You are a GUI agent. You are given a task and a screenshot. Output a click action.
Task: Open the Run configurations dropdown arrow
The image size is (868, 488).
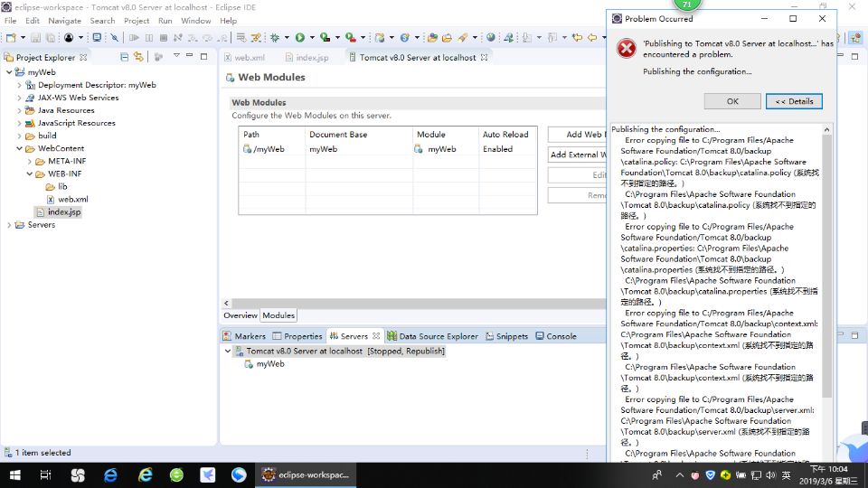point(312,38)
